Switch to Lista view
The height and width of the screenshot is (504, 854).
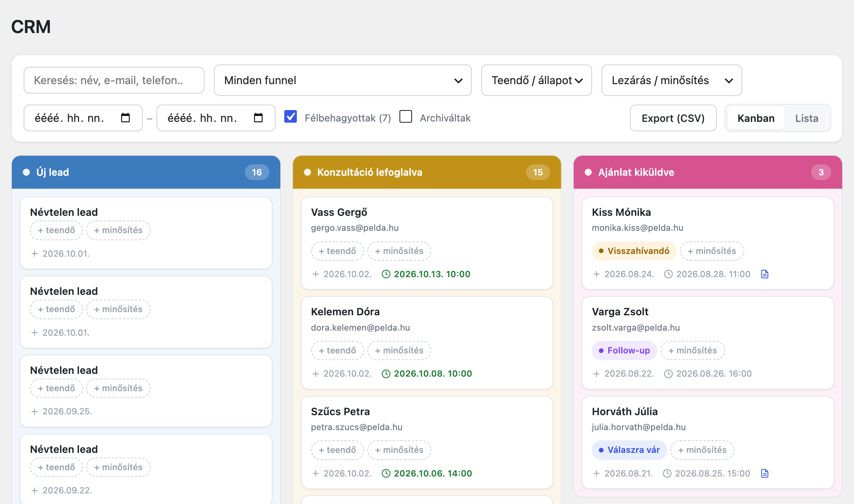(807, 118)
